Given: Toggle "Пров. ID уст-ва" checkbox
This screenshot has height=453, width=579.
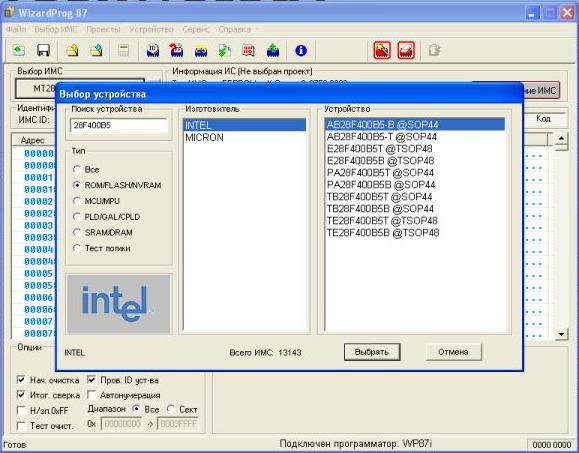Looking at the screenshot, I should pyautogui.click(x=92, y=380).
